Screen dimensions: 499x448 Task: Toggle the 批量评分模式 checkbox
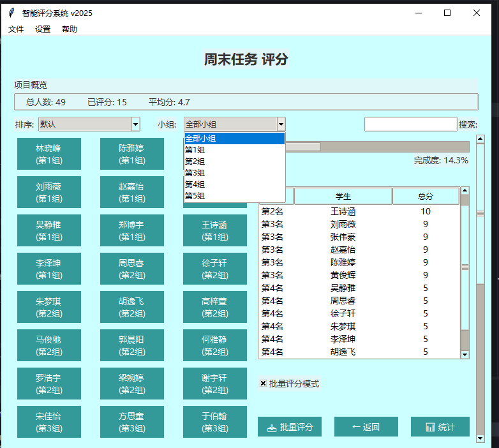coord(263,384)
